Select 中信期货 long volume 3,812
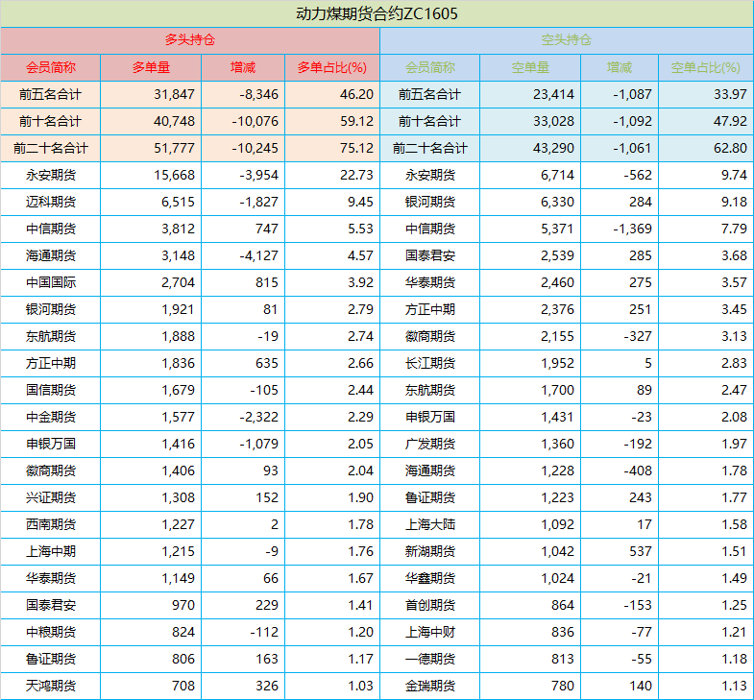This screenshot has height=700, width=754. point(178,229)
